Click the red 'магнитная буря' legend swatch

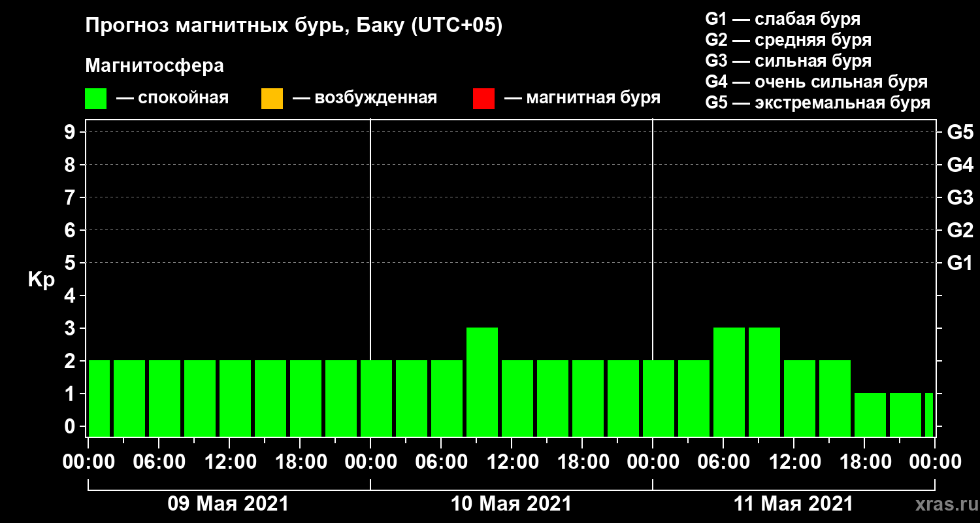[483, 99]
